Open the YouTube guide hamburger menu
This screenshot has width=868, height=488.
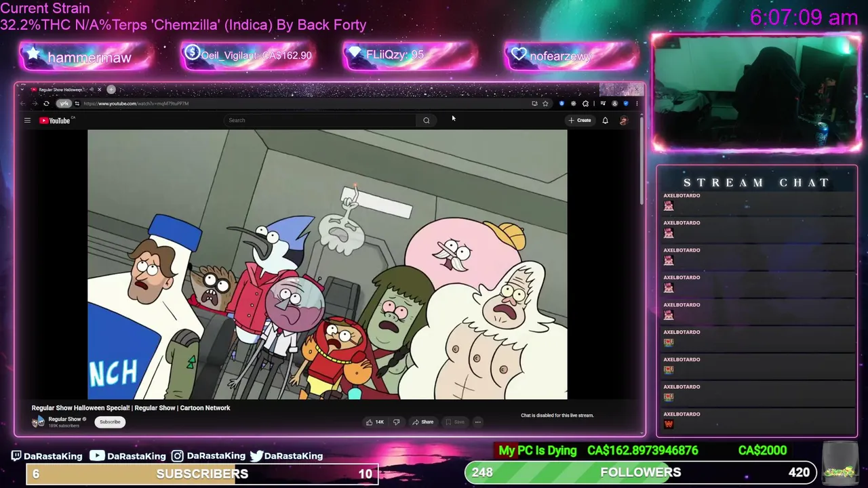(x=27, y=121)
